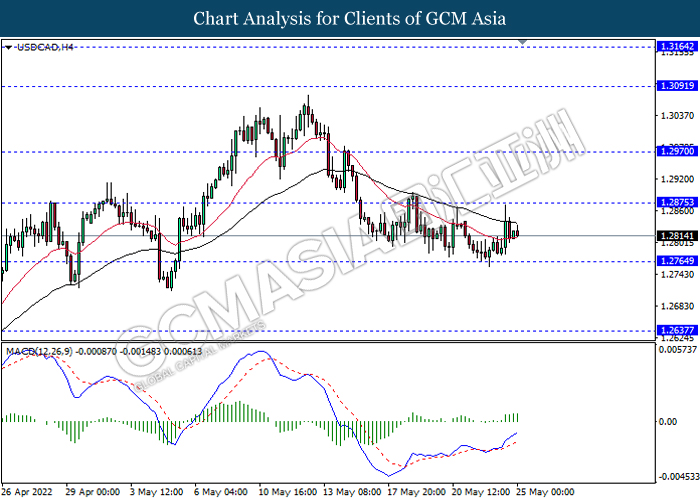Click the chart shift triangle marker at top
This screenshot has height=500, width=700.
522,42
